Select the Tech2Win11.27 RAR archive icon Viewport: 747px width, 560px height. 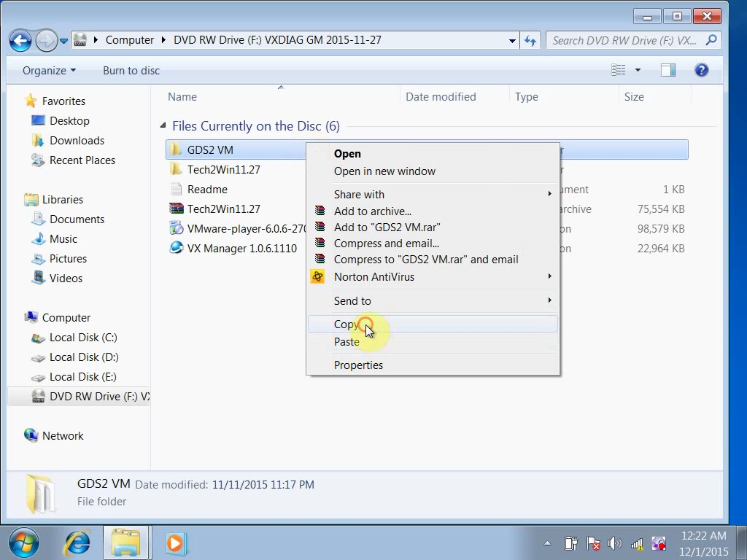[176, 209]
